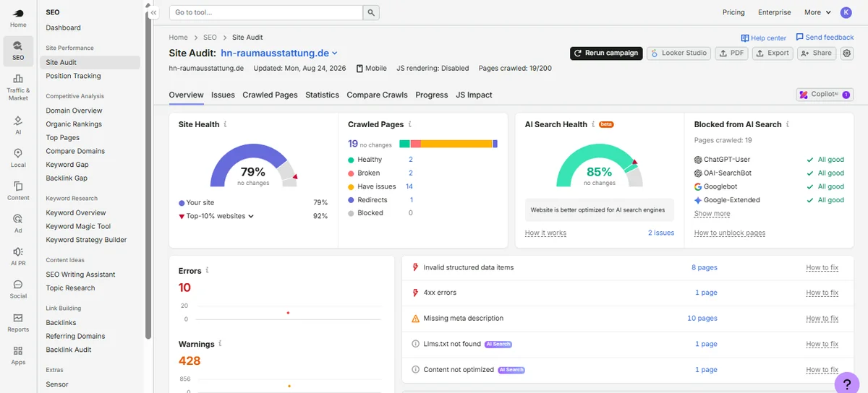Open Position Tracking in sidebar

(x=73, y=76)
